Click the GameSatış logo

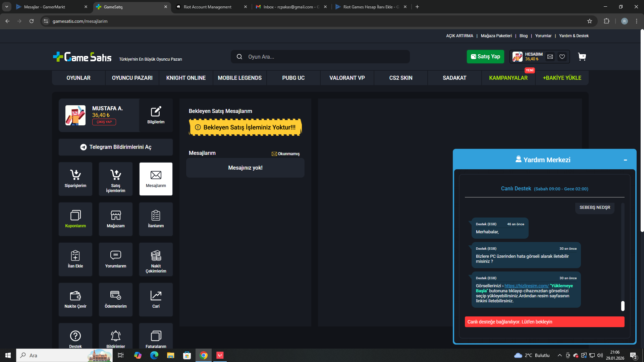(83, 57)
